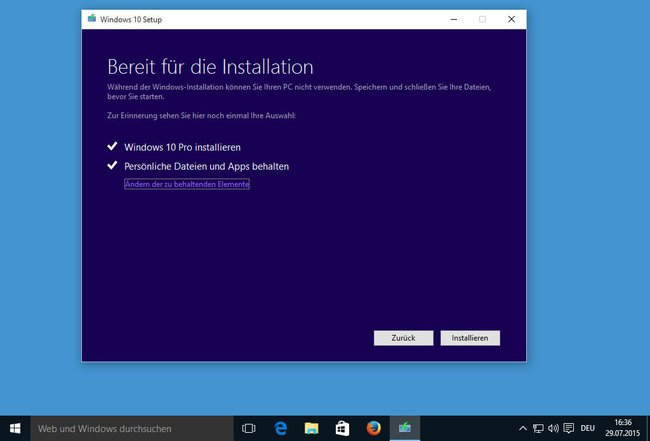The width and height of the screenshot is (650, 441).
Task: Click the Windows 10 Setup title icon
Action: point(92,19)
